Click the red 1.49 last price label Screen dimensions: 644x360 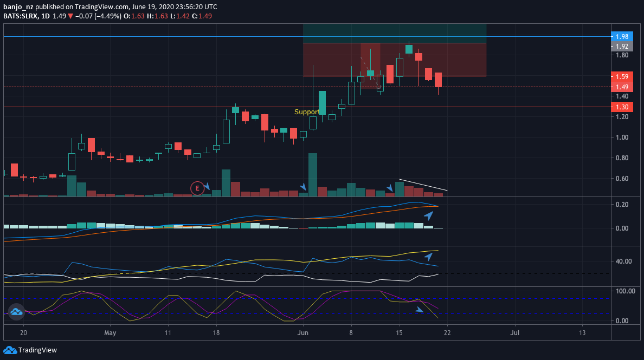pos(622,87)
